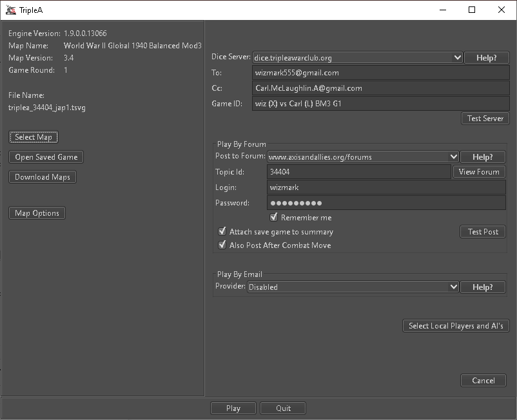
Task: Toggle the Remember me checkbox
Action: (274, 217)
